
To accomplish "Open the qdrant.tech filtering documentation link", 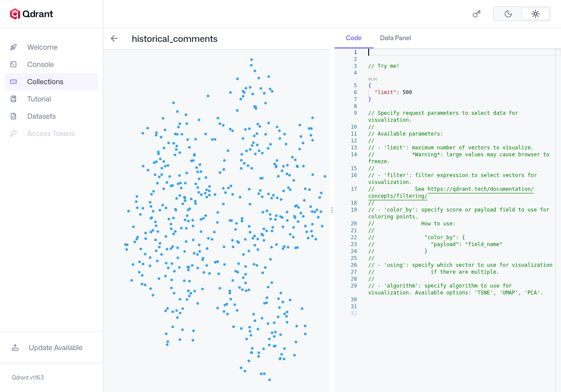I will click(480, 189).
